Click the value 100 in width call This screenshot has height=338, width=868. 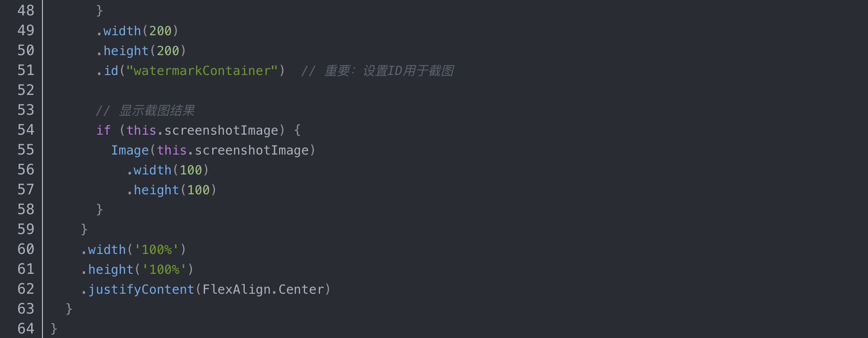(191, 170)
